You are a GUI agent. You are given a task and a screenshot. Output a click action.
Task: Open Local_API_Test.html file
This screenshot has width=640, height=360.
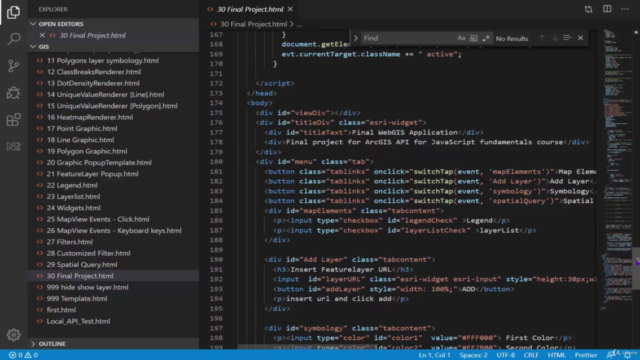(x=78, y=321)
